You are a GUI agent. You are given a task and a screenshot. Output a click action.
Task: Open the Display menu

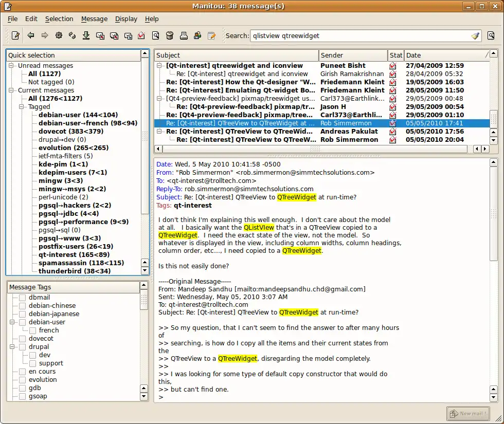pyautogui.click(x=126, y=19)
